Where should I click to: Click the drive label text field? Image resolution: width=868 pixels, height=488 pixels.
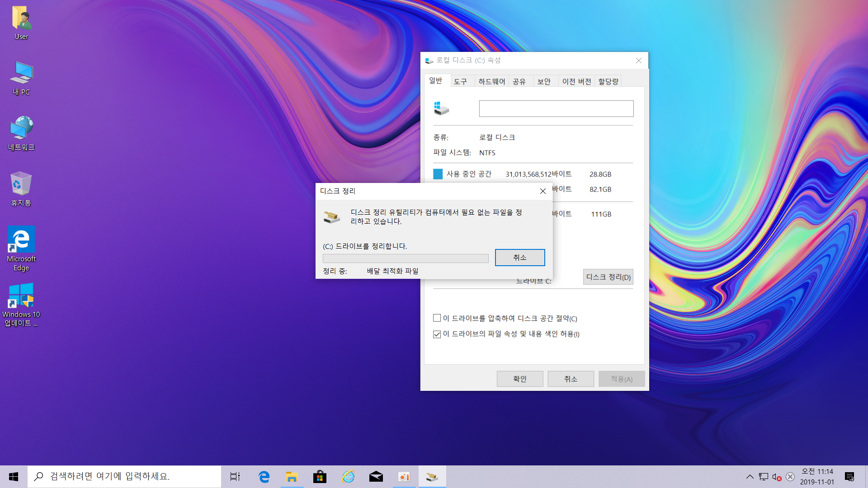pos(556,108)
